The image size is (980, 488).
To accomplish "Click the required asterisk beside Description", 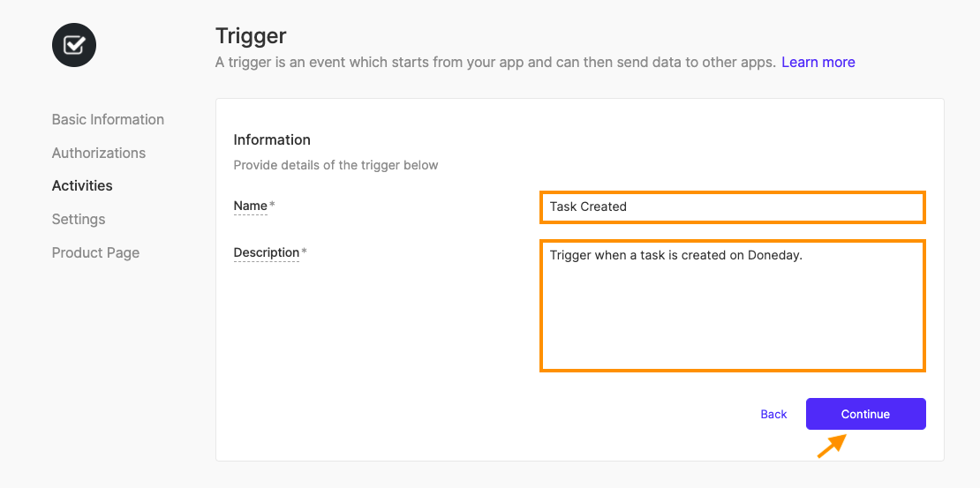I will [305, 252].
